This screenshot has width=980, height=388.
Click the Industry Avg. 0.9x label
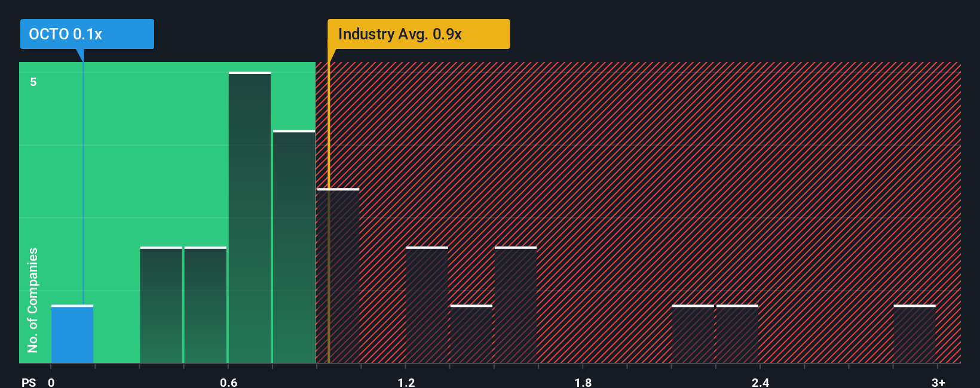click(418, 34)
